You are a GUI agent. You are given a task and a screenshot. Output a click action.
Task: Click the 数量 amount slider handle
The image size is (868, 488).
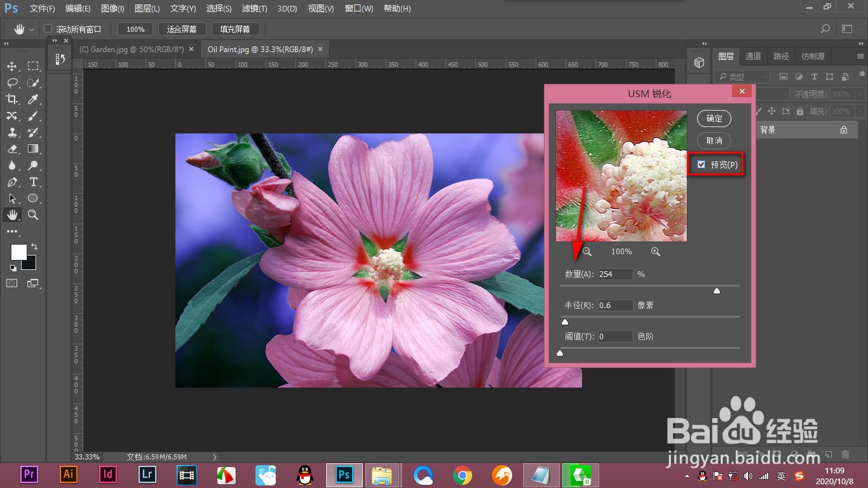tap(717, 291)
